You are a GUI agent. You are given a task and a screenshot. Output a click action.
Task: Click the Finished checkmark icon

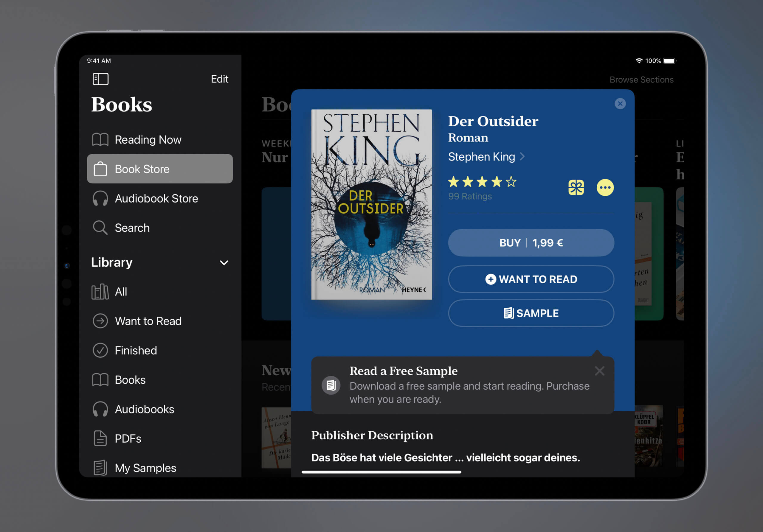coord(100,350)
